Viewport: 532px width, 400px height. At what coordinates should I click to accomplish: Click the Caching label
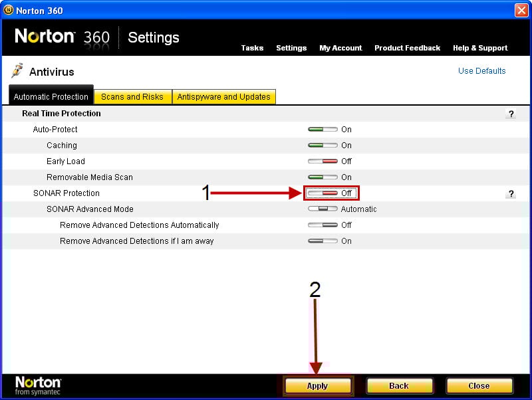pos(62,145)
